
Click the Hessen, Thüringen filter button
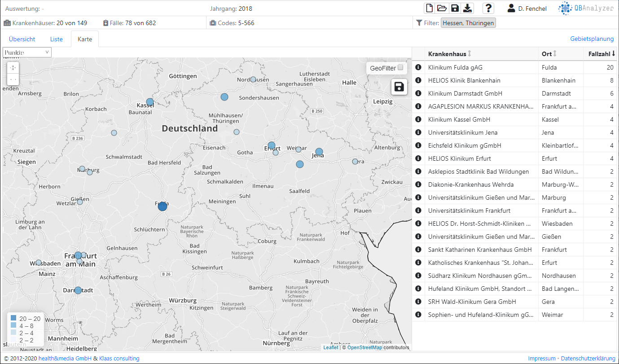coord(468,23)
